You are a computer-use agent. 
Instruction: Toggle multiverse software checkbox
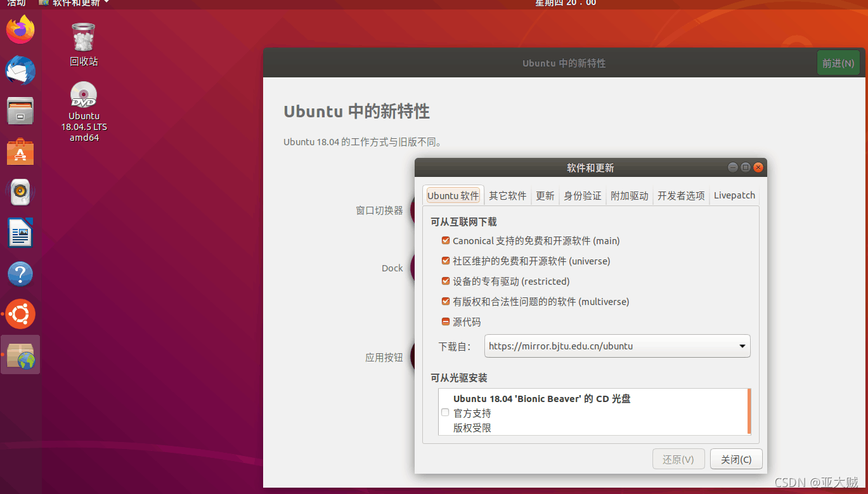[x=446, y=302]
